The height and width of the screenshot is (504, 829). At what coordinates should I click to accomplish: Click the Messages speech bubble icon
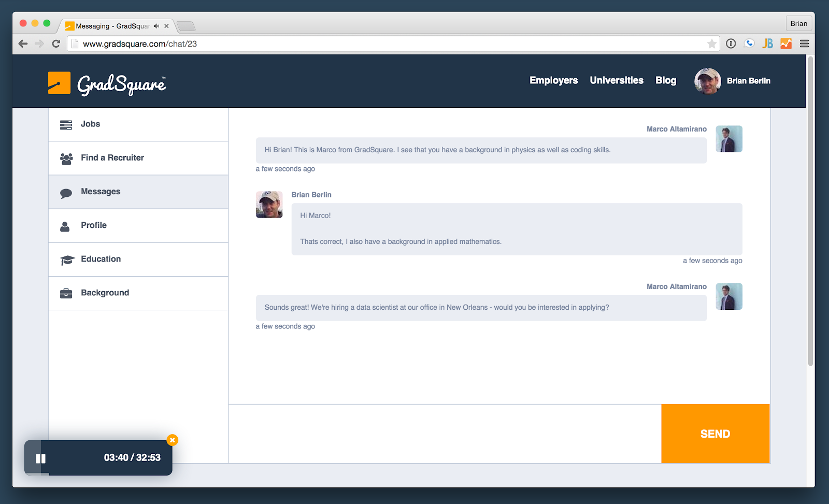coord(66,193)
